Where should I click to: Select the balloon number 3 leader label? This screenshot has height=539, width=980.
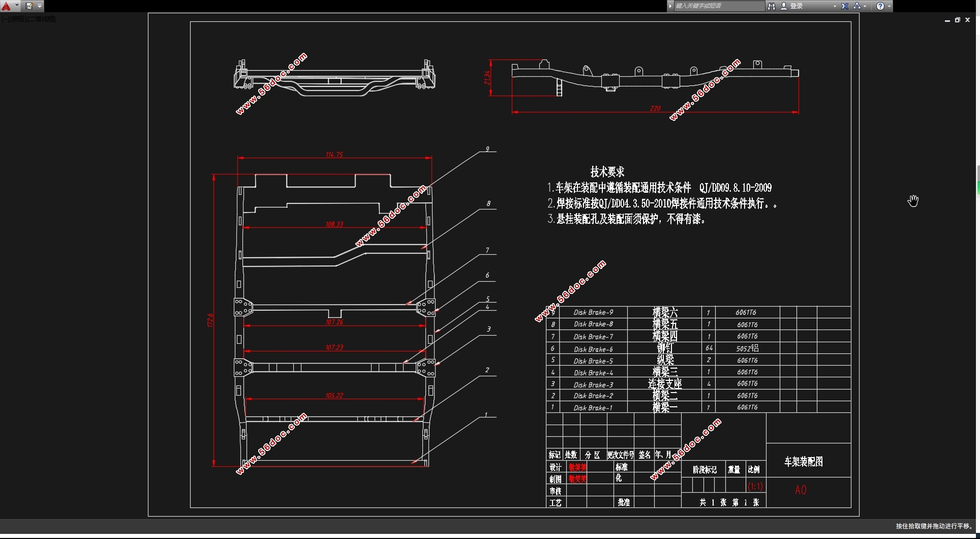point(488,329)
